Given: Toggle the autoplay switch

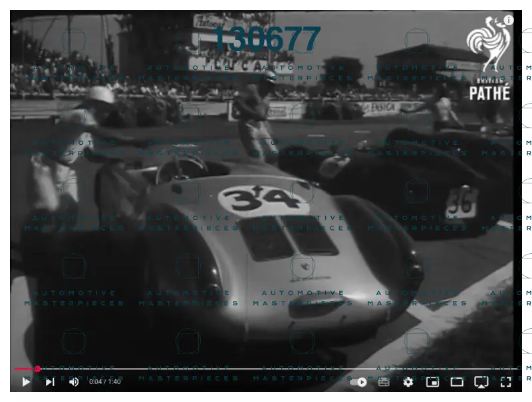Looking at the screenshot, I should (x=358, y=382).
